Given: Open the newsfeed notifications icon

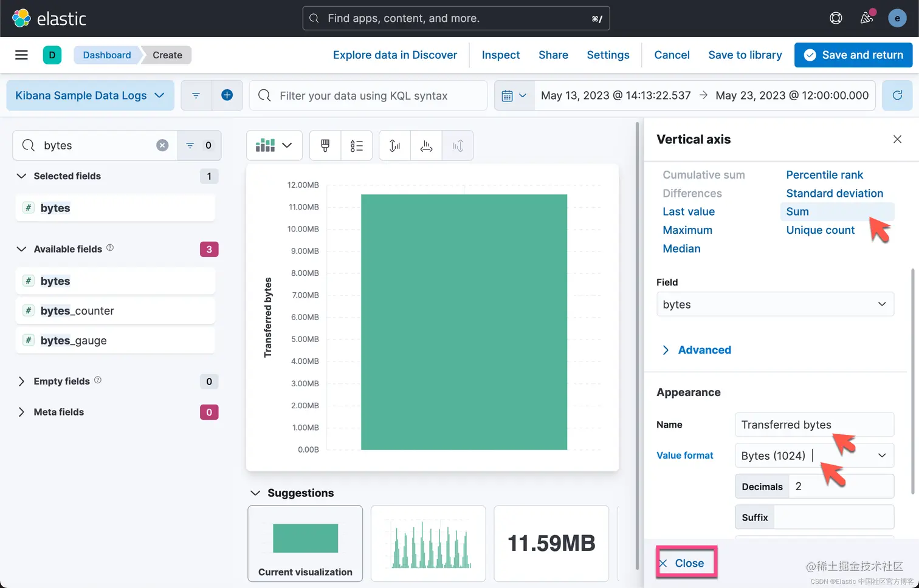Looking at the screenshot, I should [867, 18].
